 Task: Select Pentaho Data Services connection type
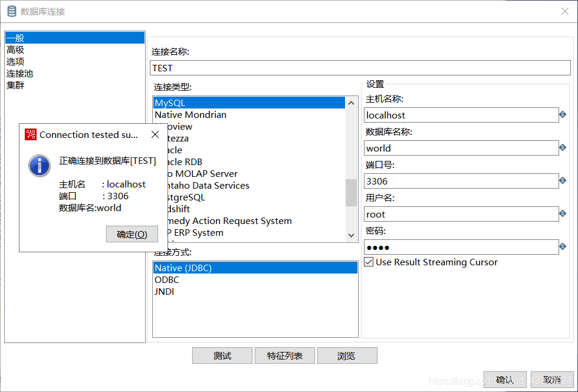pyautogui.click(x=256, y=185)
